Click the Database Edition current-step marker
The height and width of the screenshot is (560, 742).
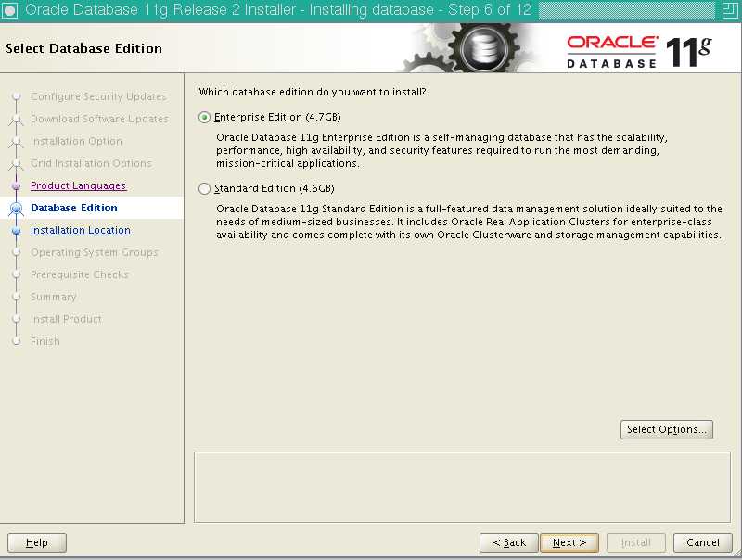point(17,208)
